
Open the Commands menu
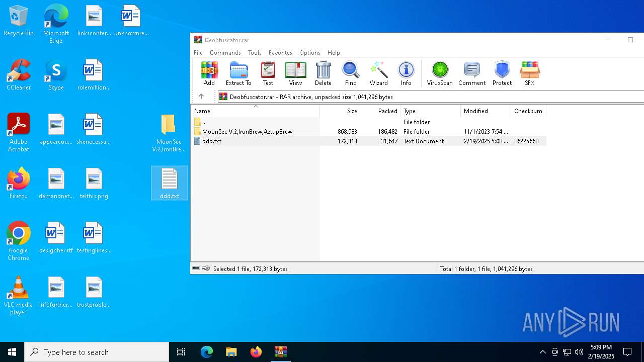pyautogui.click(x=225, y=52)
